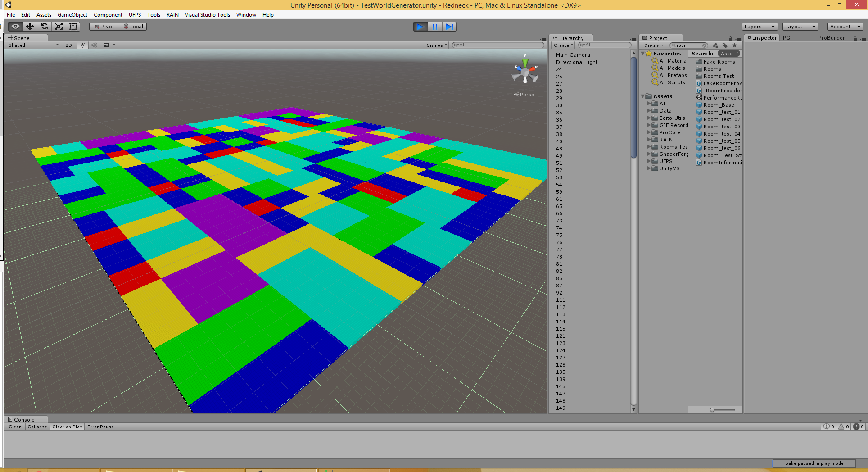This screenshot has height=472, width=868.
Task: Advance one frame with Step button
Action: pyautogui.click(x=449, y=27)
